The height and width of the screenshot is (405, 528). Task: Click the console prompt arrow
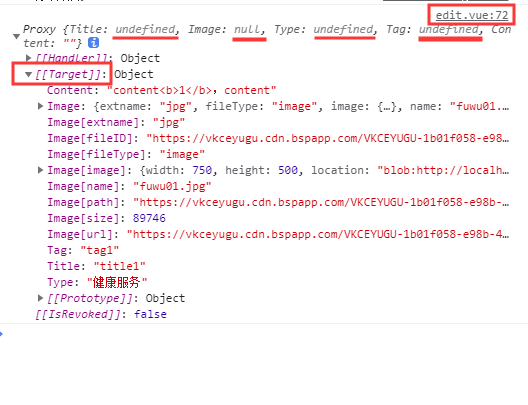2,334
